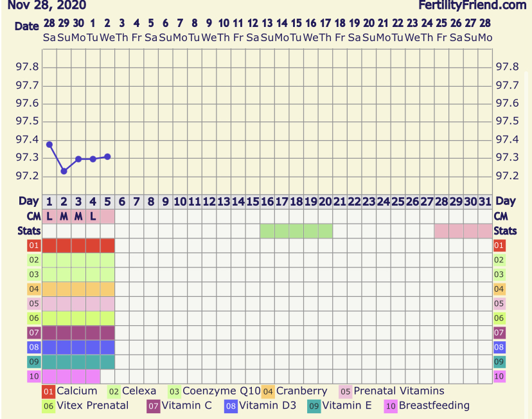This screenshot has height=419, width=532.
Task: Click the left 09 row label badge
Action: (x=34, y=362)
